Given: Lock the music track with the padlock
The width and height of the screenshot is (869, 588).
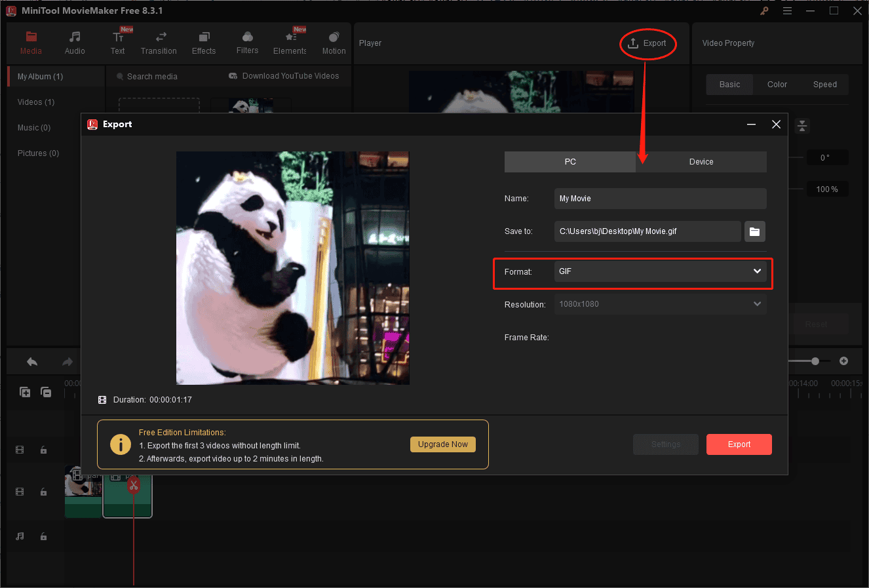Looking at the screenshot, I should [x=43, y=536].
